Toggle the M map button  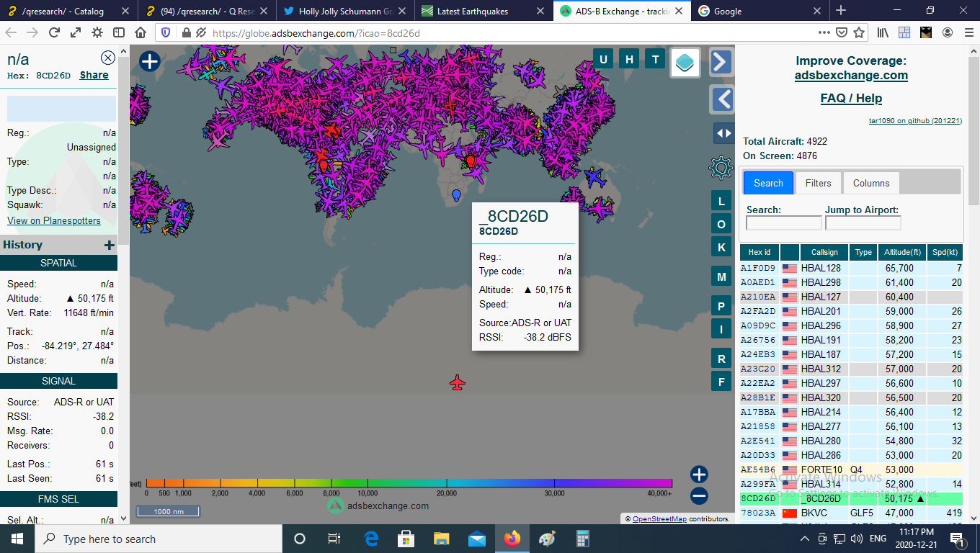coord(721,276)
